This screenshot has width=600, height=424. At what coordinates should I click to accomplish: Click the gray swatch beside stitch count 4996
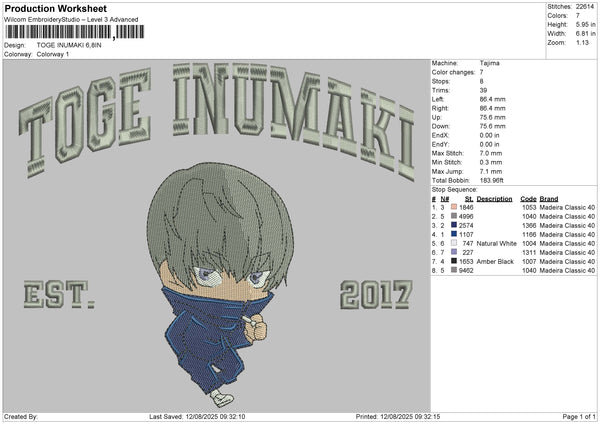coord(454,216)
